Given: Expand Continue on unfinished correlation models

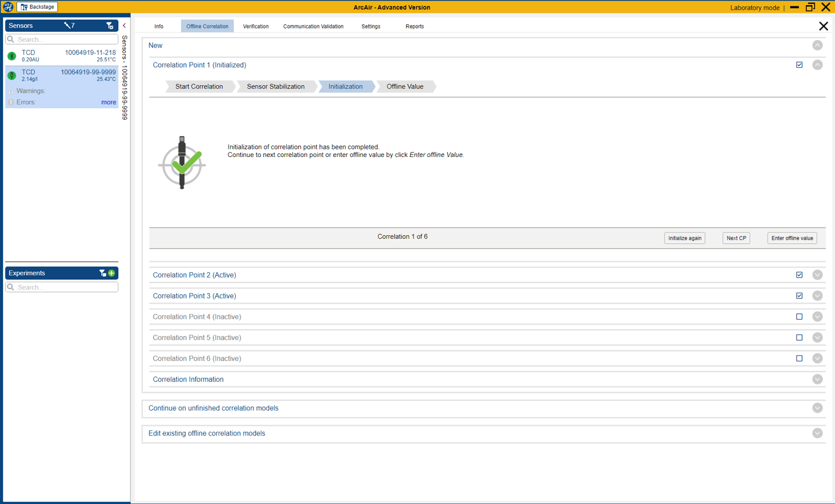Looking at the screenshot, I should coord(817,408).
